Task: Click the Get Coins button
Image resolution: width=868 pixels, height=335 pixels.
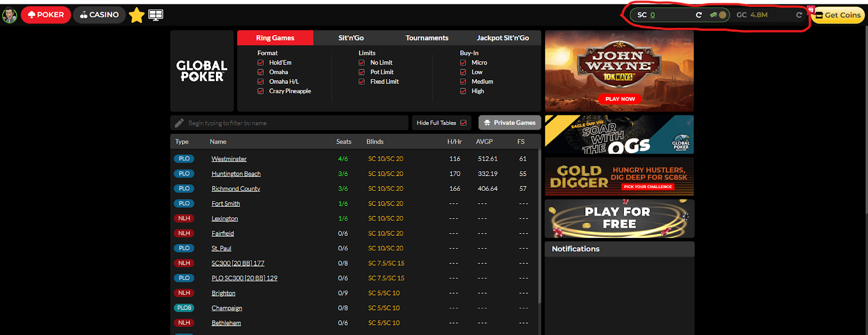Action: (x=838, y=15)
